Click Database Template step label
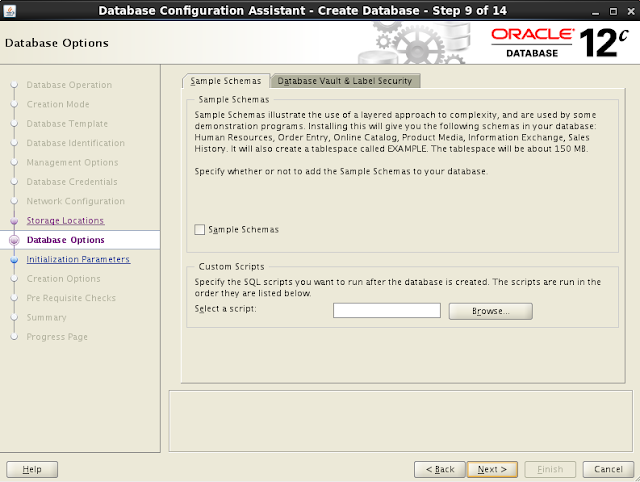 click(x=67, y=124)
